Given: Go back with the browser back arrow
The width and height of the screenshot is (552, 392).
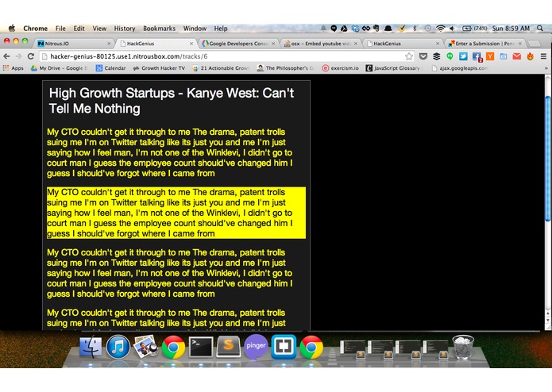Looking at the screenshot, I should 6,56.
